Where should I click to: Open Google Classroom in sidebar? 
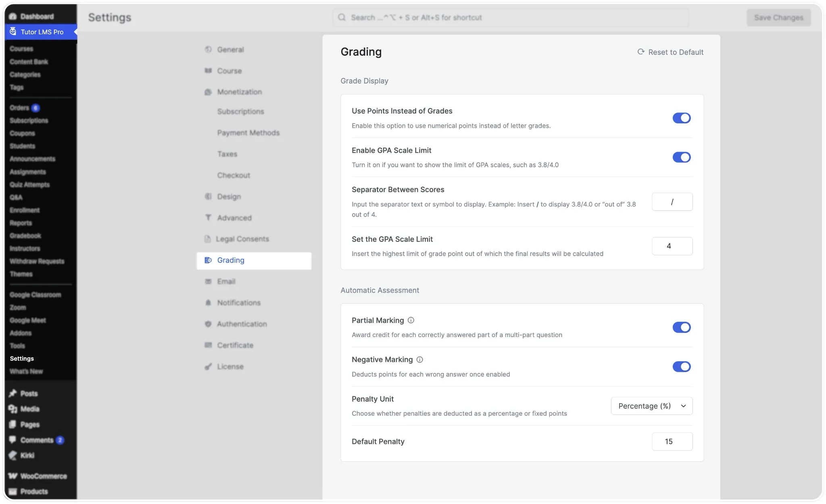(x=35, y=295)
